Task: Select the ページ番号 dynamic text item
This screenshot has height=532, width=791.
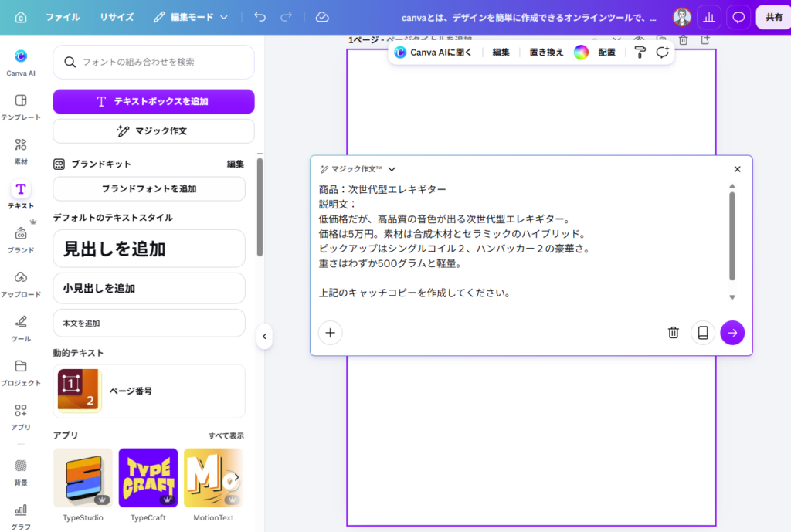Action: (x=149, y=391)
